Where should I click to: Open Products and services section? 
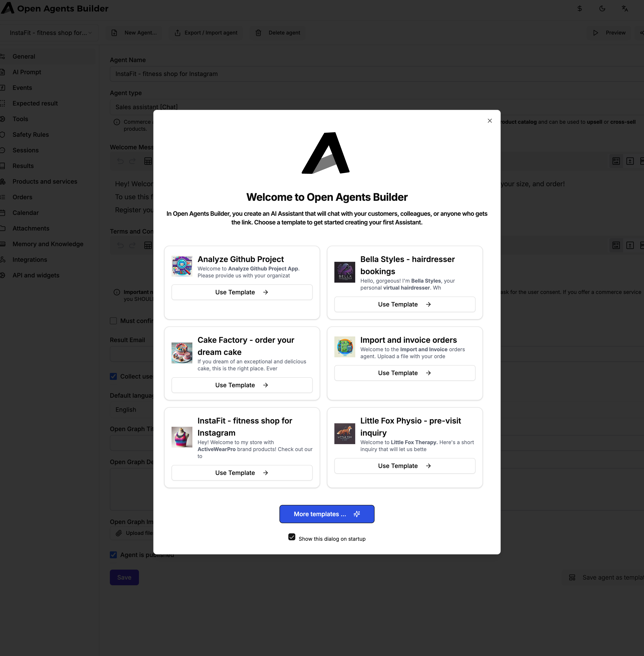coord(45,182)
